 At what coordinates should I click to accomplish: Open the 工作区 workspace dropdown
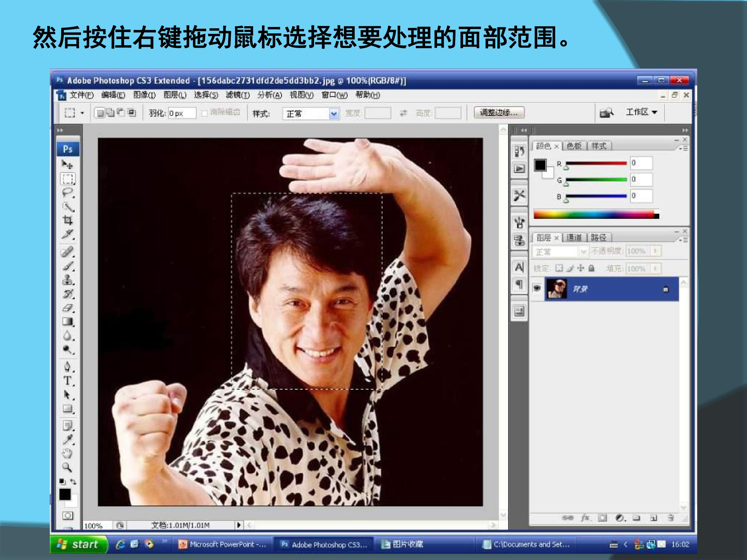641,112
